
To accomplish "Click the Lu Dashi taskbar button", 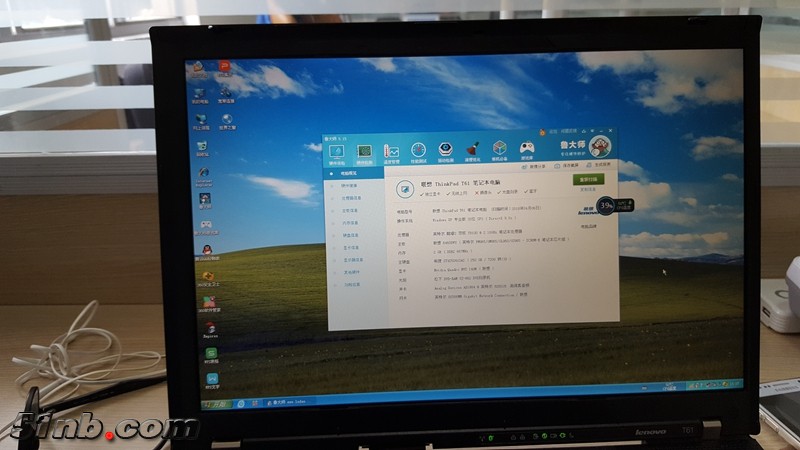I will tap(285, 402).
